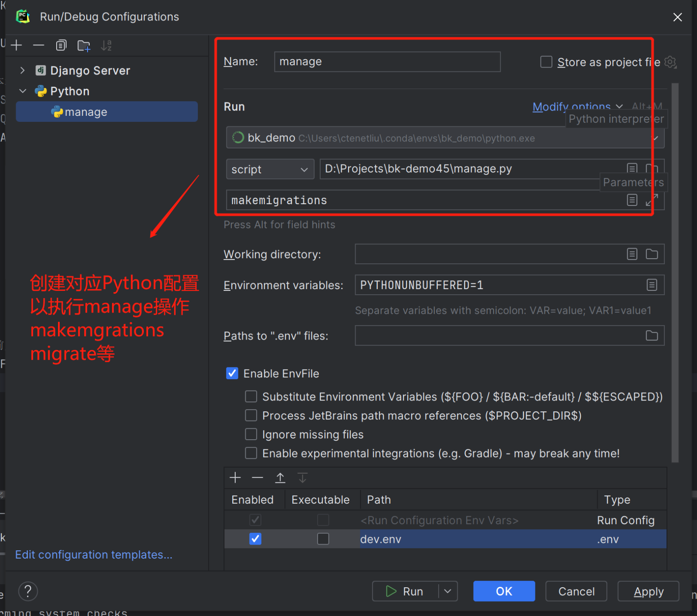Create a new folder with the folder-plus icon
This screenshot has height=616, width=697.
[84, 46]
